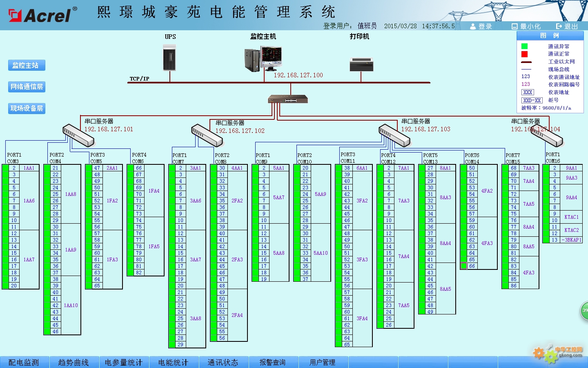Click status indicator beside address 66 under COM14
Image resolution: width=588 pixels, height=368 pixels.
(x=464, y=266)
